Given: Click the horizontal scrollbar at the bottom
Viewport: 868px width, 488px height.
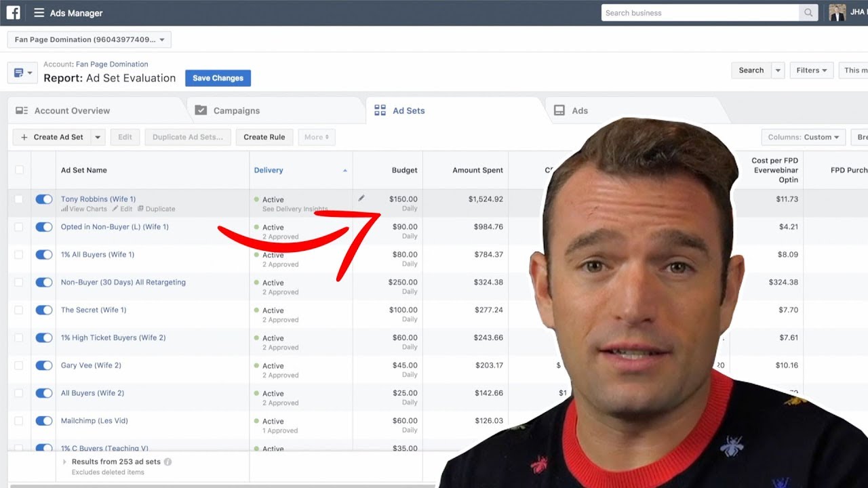Looking at the screenshot, I should pos(224,485).
